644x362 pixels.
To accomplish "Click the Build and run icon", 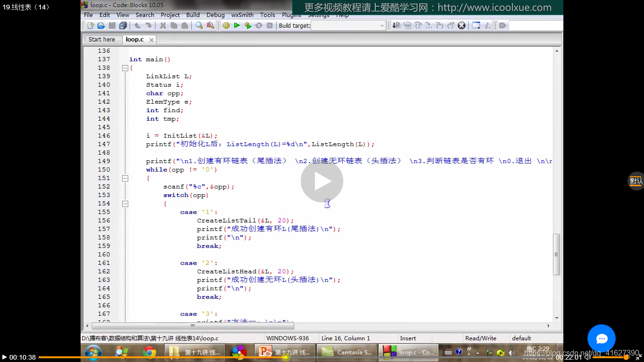I will point(248,25).
